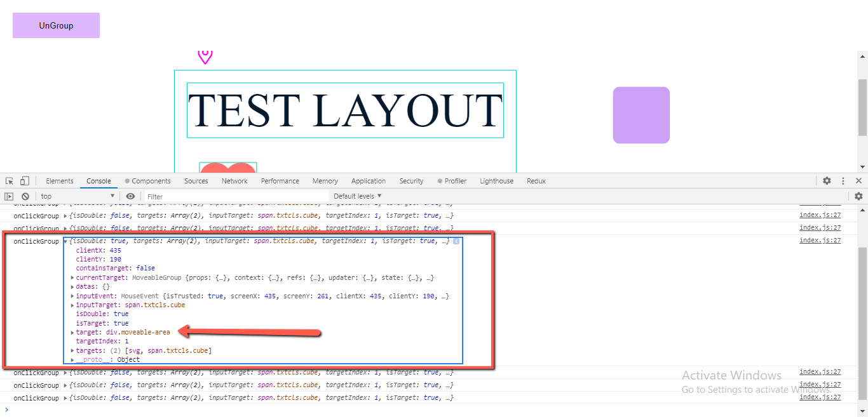Expand the targets (2) array property
The height and width of the screenshot is (417, 868).
tap(72, 351)
